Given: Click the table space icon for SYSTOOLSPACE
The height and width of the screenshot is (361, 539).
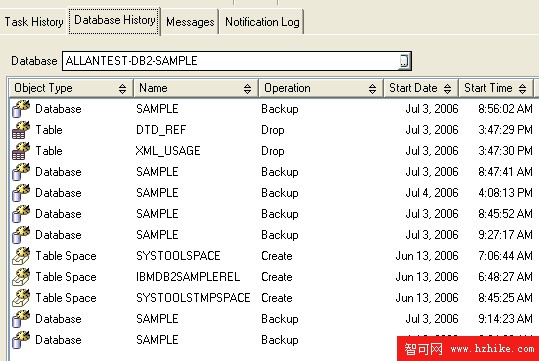Looking at the screenshot, I should pos(21,255).
